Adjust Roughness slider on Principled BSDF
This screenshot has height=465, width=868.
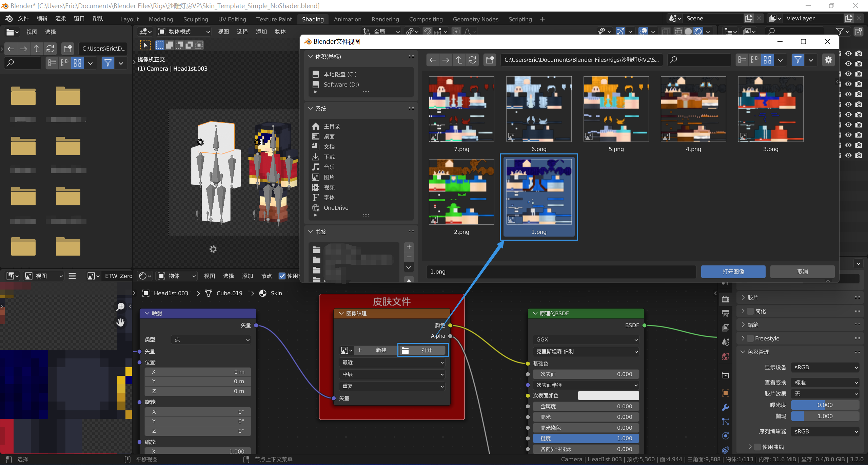[586, 439]
